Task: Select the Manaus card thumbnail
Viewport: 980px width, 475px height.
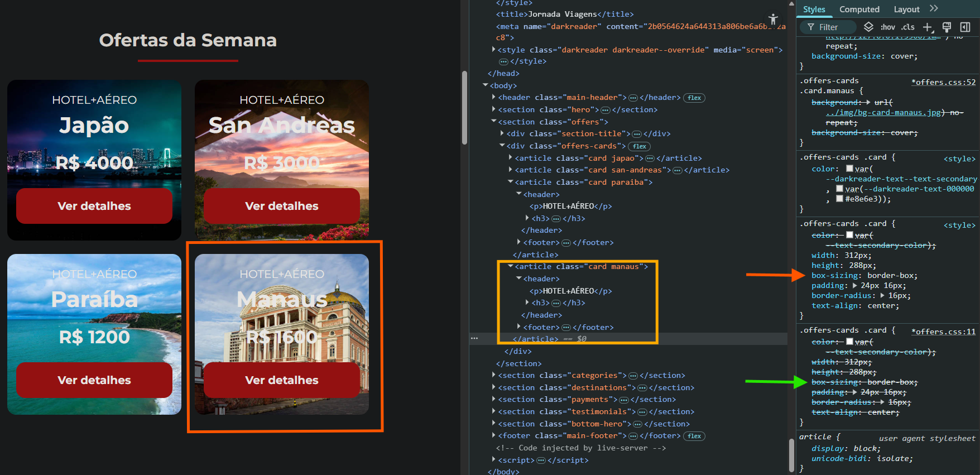Action: pos(282,334)
